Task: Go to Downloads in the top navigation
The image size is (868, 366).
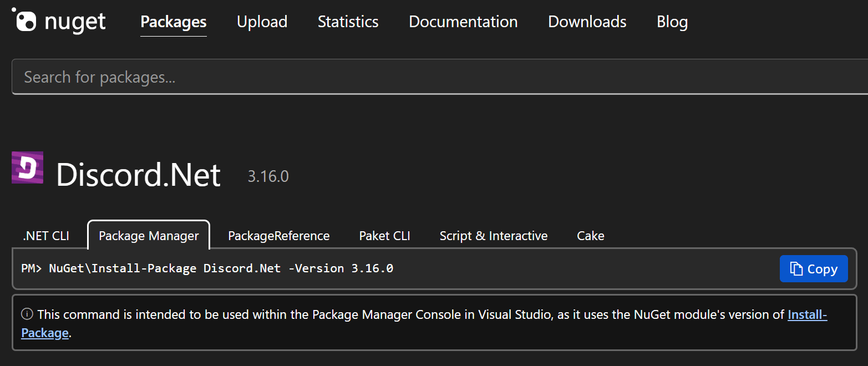Action: tap(587, 22)
